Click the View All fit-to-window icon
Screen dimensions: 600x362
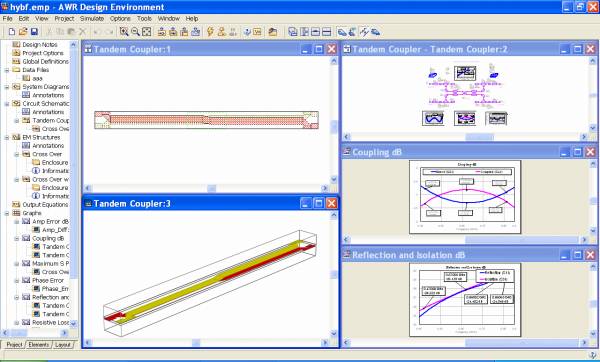click(147, 32)
